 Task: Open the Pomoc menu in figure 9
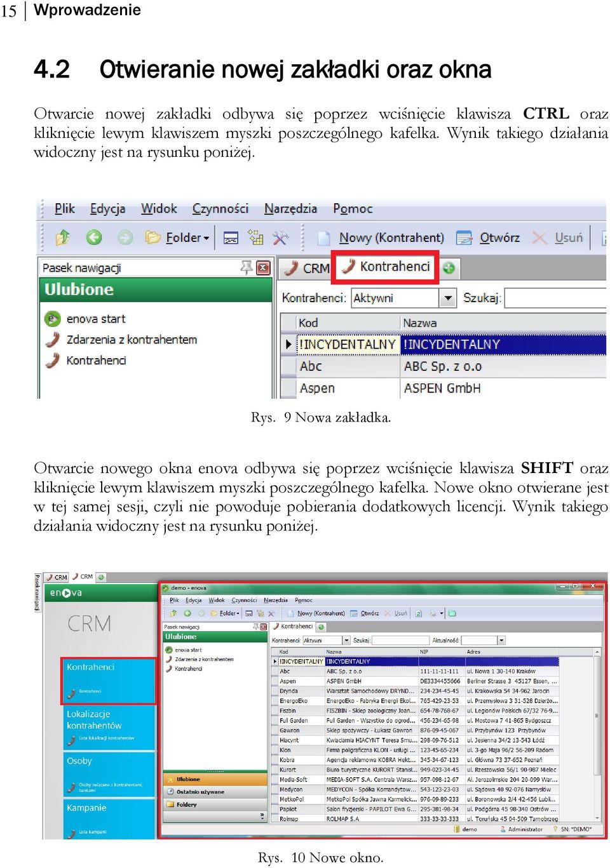pyautogui.click(x=353, y=209)
